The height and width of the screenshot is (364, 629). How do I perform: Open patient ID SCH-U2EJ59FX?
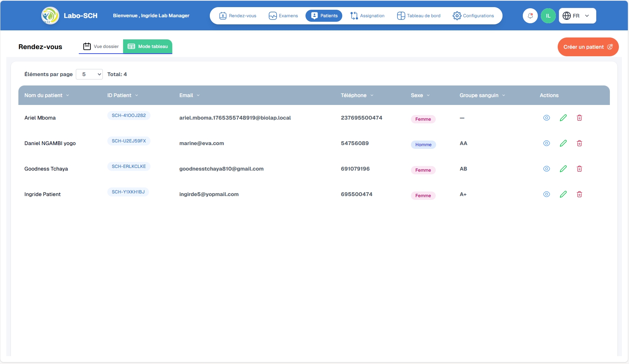(128, 141)
